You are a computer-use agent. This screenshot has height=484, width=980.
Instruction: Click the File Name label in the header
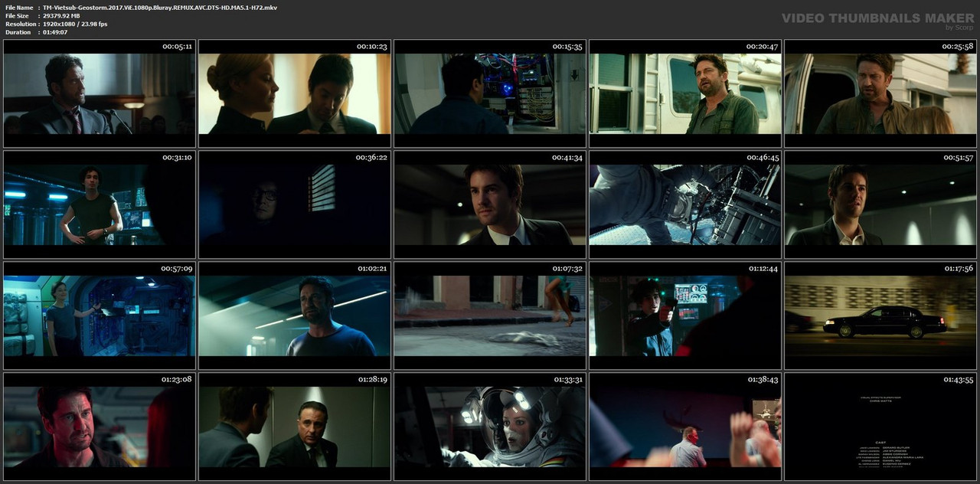pyautogui.click(x=19, y=8)
